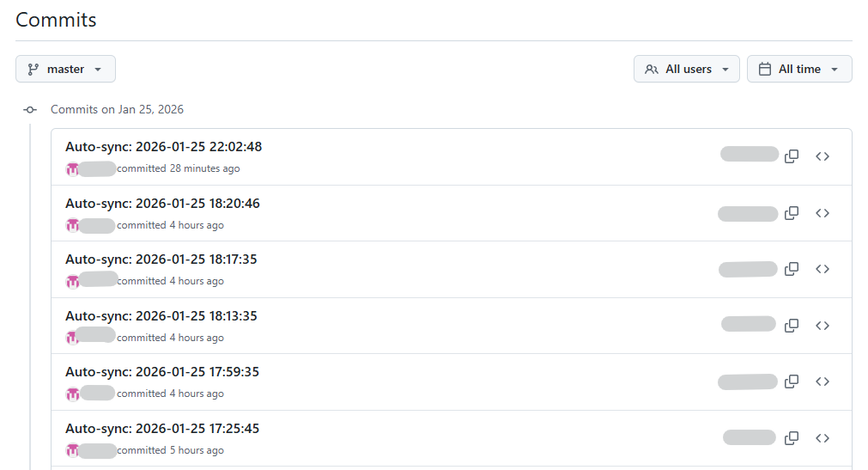
Task: Copy SHA of the 22:02:48 Auto-sync commit
Action: point(792,156)
